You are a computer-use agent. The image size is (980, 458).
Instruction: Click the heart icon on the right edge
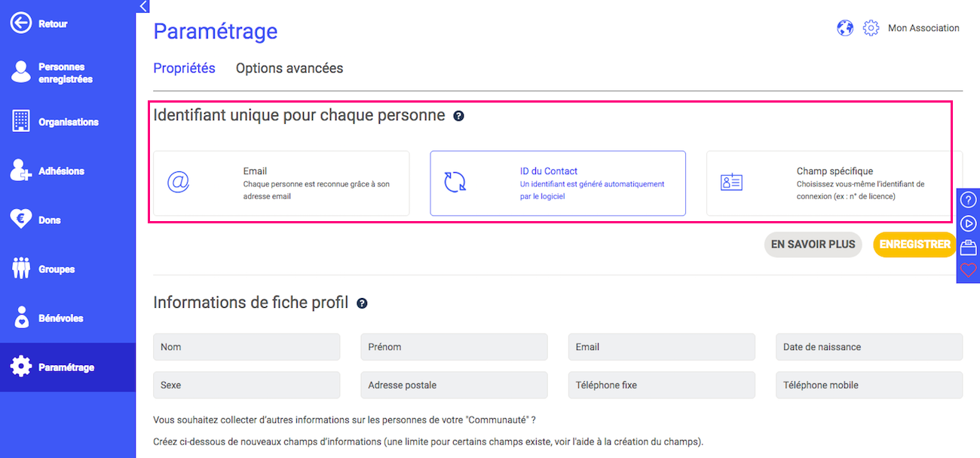[x=968, y=270]
